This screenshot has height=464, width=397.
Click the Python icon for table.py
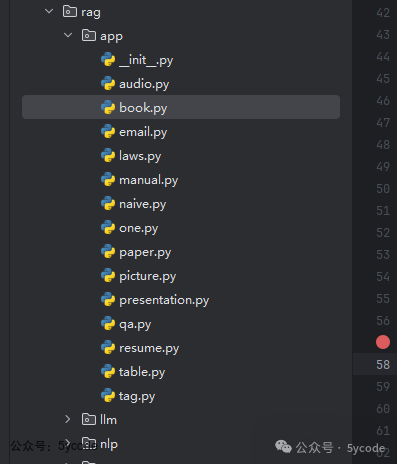coord(108,372)
